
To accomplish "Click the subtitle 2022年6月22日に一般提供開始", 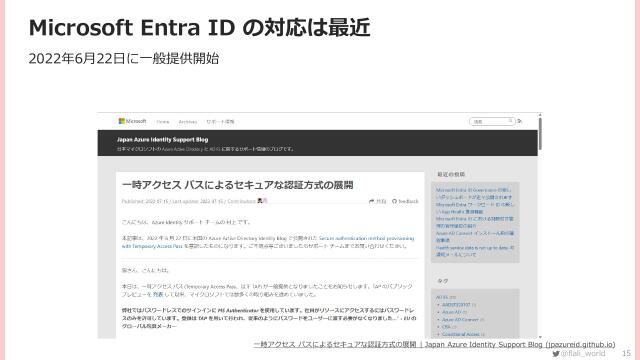I will pos(124,58).
